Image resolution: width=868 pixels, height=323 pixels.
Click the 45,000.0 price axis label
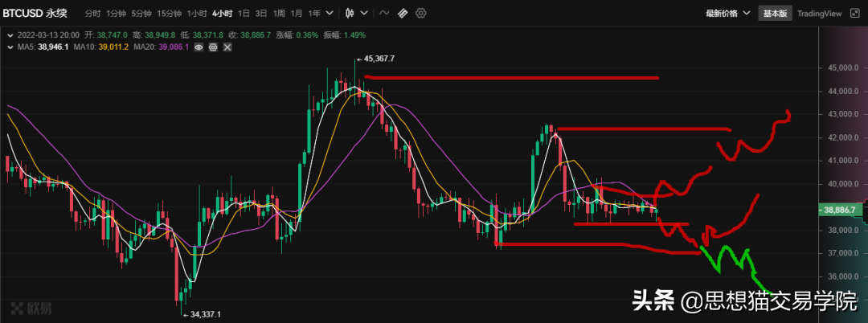(x=842, y=68)
